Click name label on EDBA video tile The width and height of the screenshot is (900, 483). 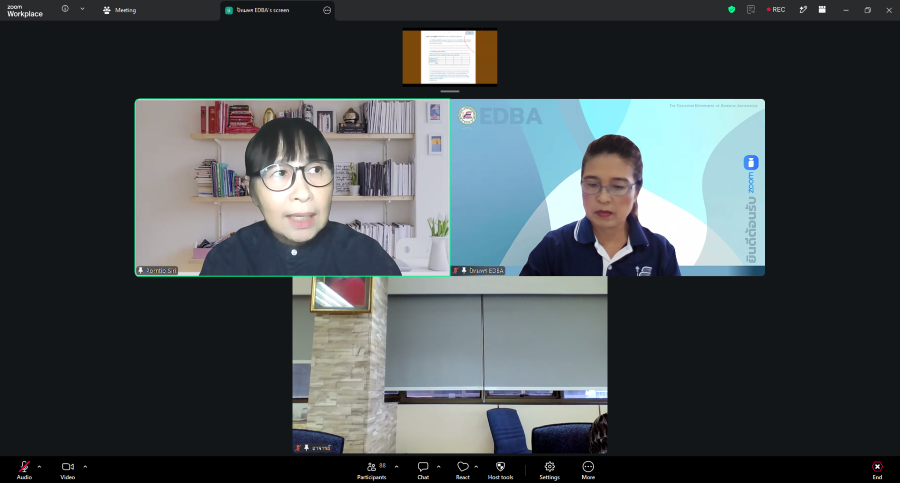[x=486, y=271]
